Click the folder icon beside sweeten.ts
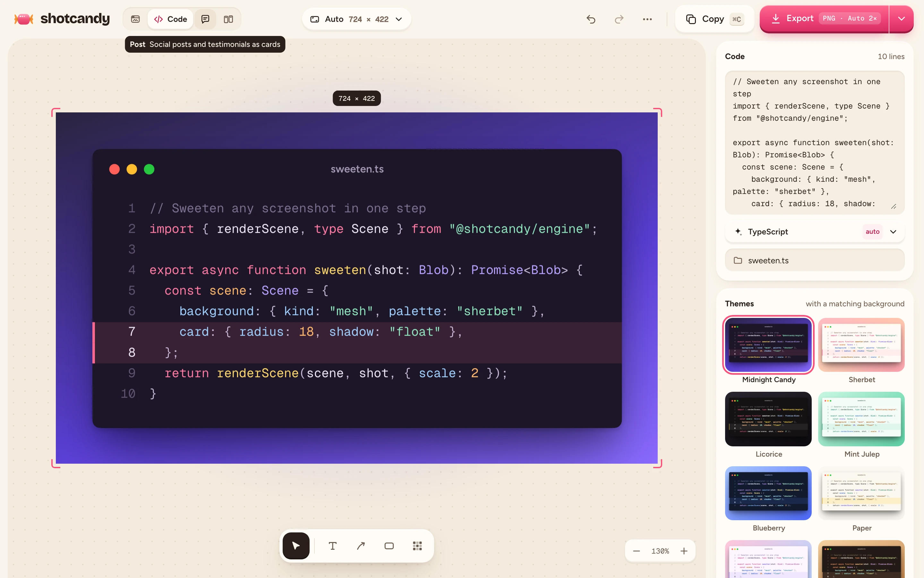Image resolution: width=924 pixels, height=578 pixels. pos(738,260)
